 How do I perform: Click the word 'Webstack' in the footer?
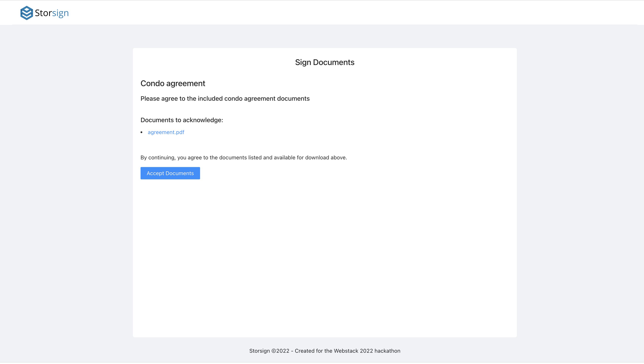point(346,351)
